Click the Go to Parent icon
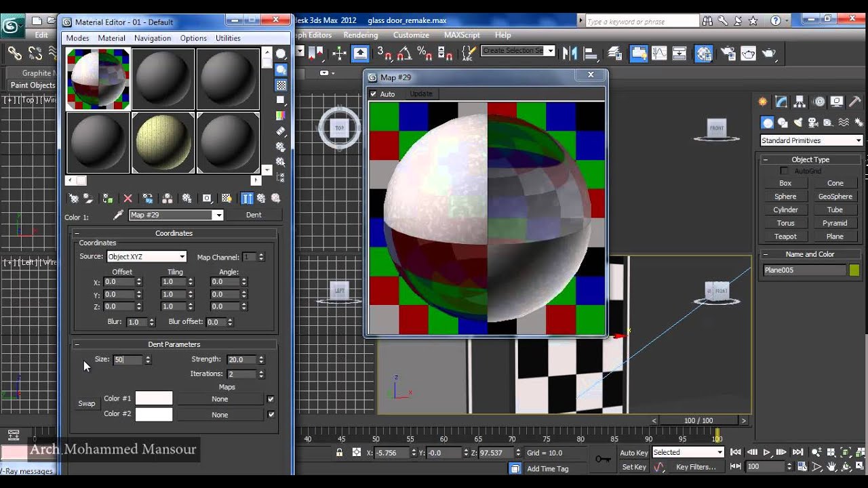868x488 pixels. click(x=262, y=199)
